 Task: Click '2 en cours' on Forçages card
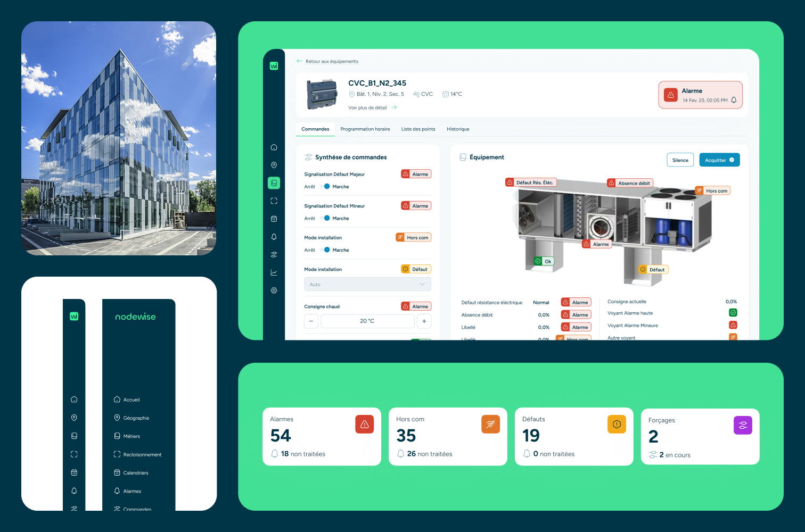[675, 455]
